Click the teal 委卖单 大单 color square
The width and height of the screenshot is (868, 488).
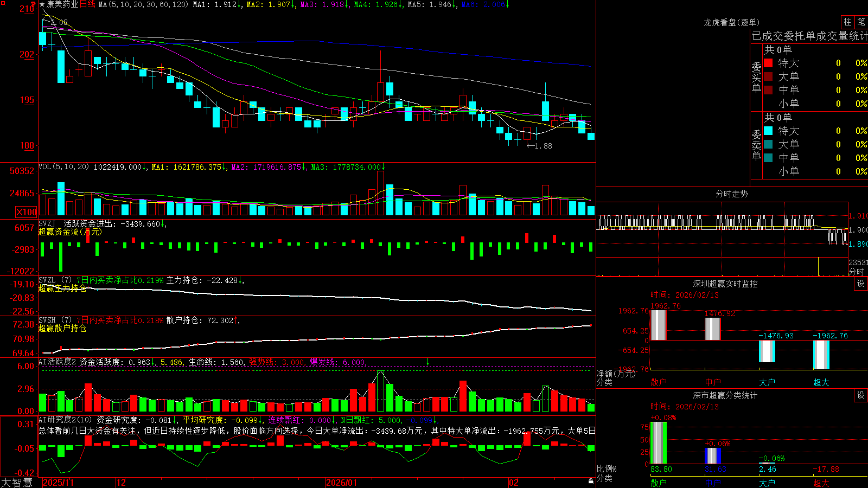coord(768,144)
